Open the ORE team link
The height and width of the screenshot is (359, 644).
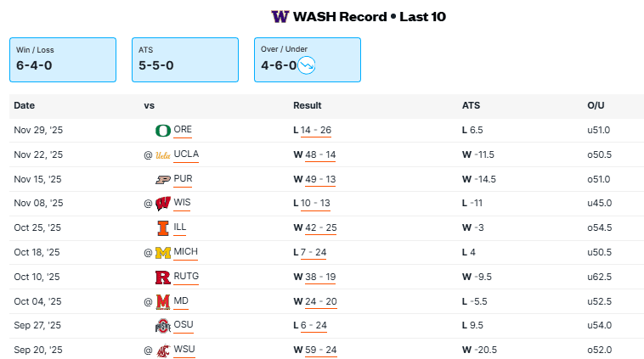point(183,131)
